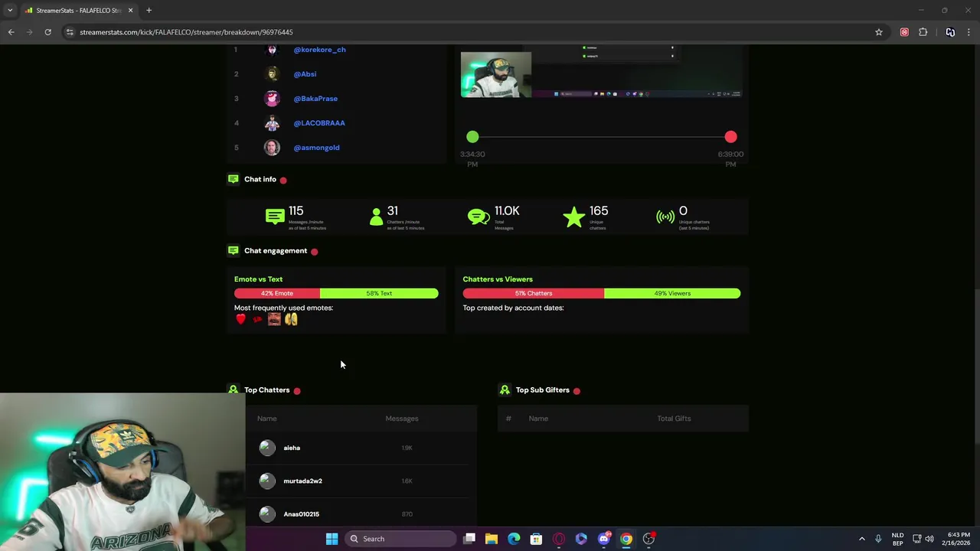The image size is (980, 551).
Task: Click the Messages column header
Action: point(402,419)
